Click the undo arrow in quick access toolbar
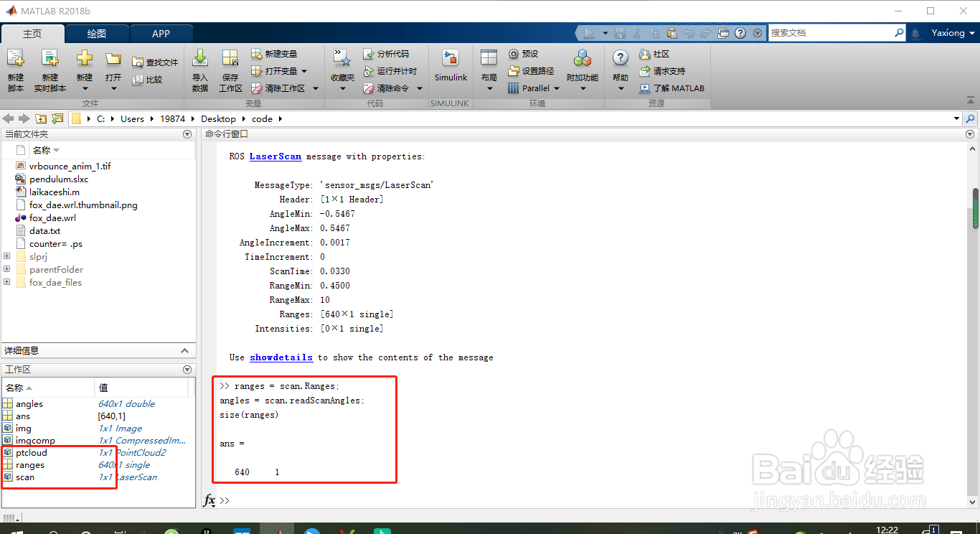The image size is (980, 534). coord(689,33)
